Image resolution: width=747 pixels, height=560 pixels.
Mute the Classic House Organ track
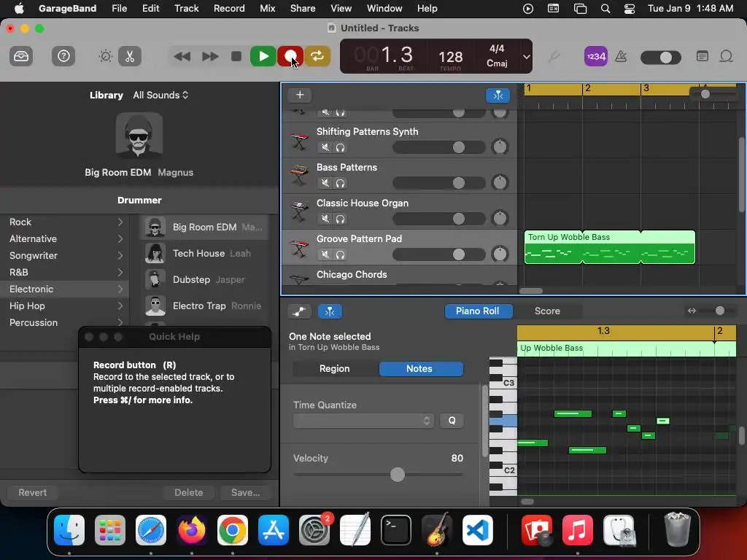325,219
